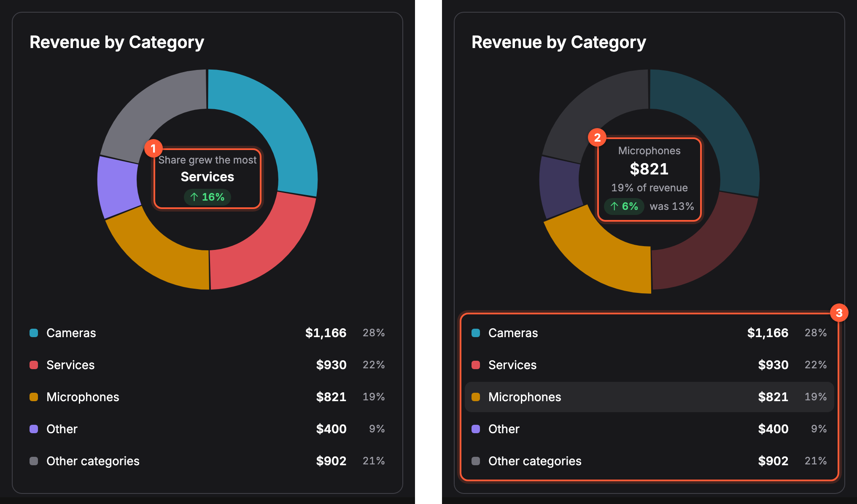
Task: Click the 22% share value in left card
Action: tap(374, 365)
